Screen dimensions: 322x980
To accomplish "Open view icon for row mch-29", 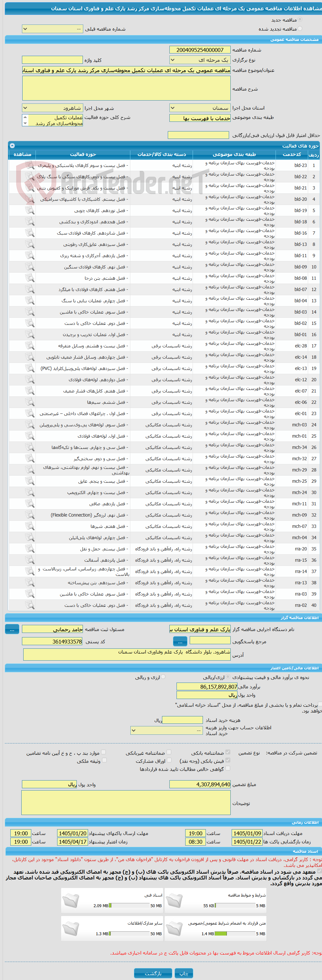I will [30, 470].
